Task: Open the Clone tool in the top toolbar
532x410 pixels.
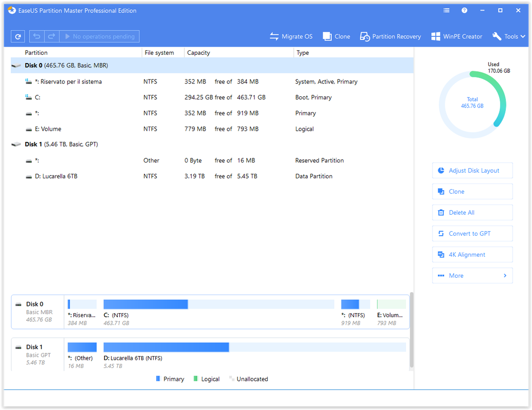Action: pyautogui.click(x=336, y=36)
